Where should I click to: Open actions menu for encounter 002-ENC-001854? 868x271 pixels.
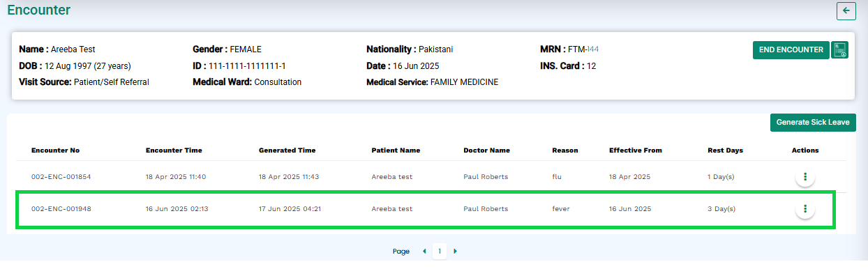pos(805,177)
